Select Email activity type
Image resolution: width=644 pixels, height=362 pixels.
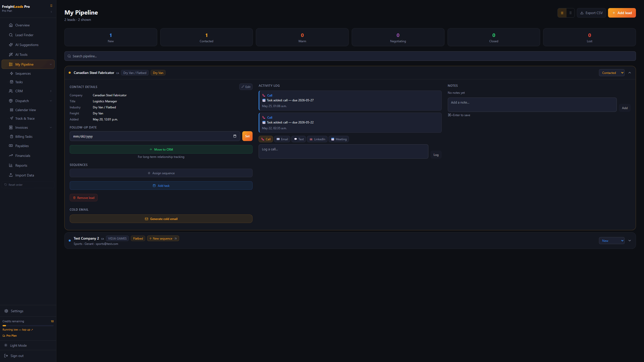pyautogui.click(x=282, y=139)
